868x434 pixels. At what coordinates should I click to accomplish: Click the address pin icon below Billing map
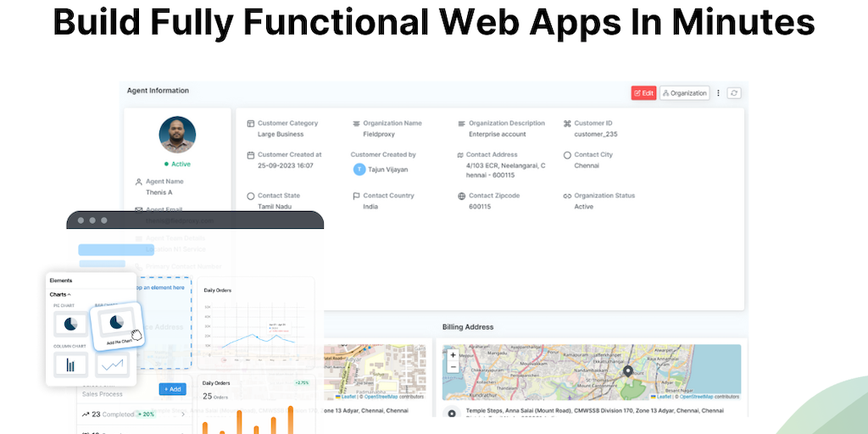tap(453, 414)
